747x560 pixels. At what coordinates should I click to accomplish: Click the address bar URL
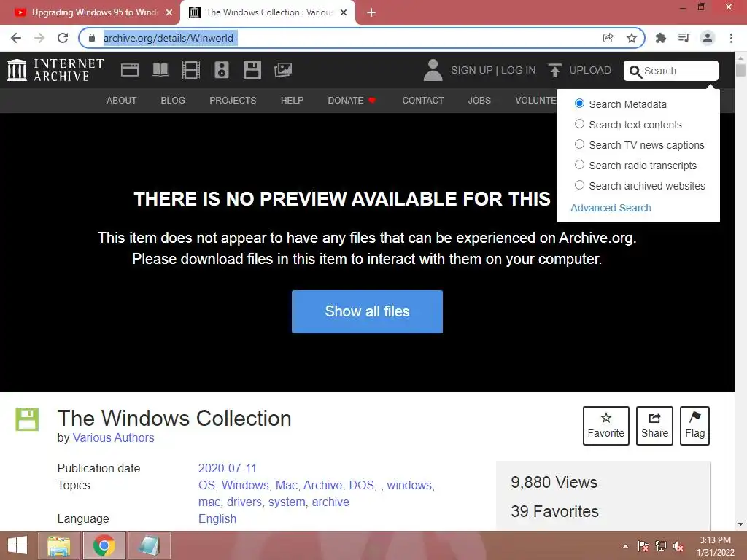(170, 38)
